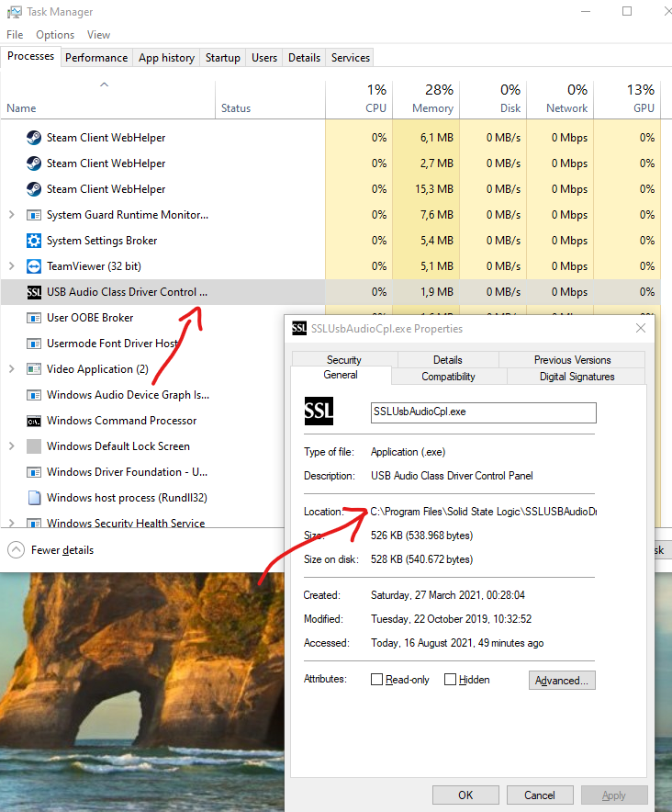The height and width of the screenshot is (812, 672).
Task: Open the File menu
Action: point(15,35)
